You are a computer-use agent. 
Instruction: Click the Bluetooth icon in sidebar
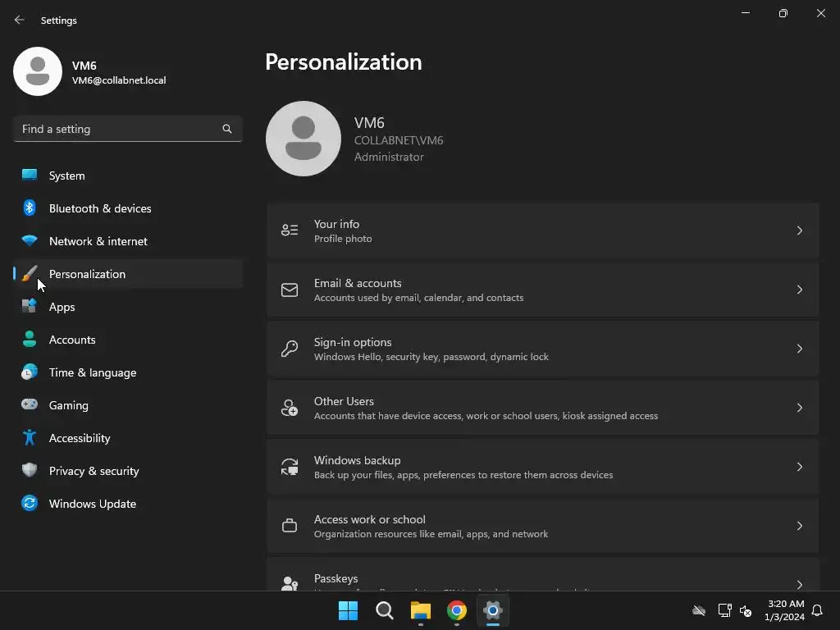pyautogui.click(x=30, y=208)
